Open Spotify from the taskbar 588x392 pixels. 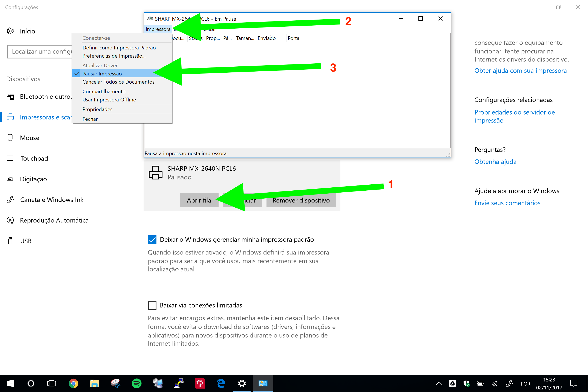click(x=136, y=383)
